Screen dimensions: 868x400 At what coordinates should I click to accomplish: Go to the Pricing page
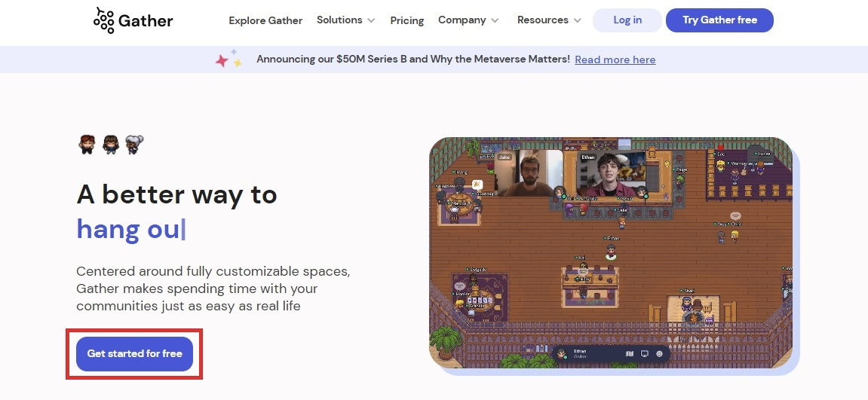(x=407, y=20)
